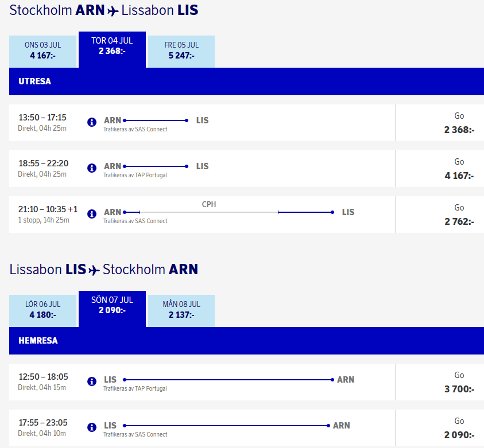Choose LÖR 06 JUL return tab
Screen dimensions: 484x448
pos(42,310)
